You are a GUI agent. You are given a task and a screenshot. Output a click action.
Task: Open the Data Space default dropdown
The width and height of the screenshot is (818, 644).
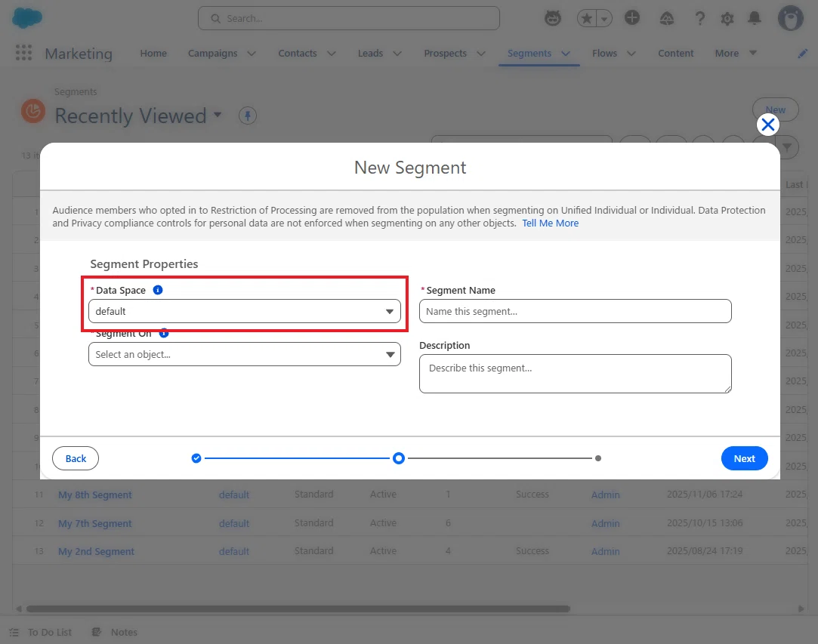pyautogui.click(x=244, y=311)
